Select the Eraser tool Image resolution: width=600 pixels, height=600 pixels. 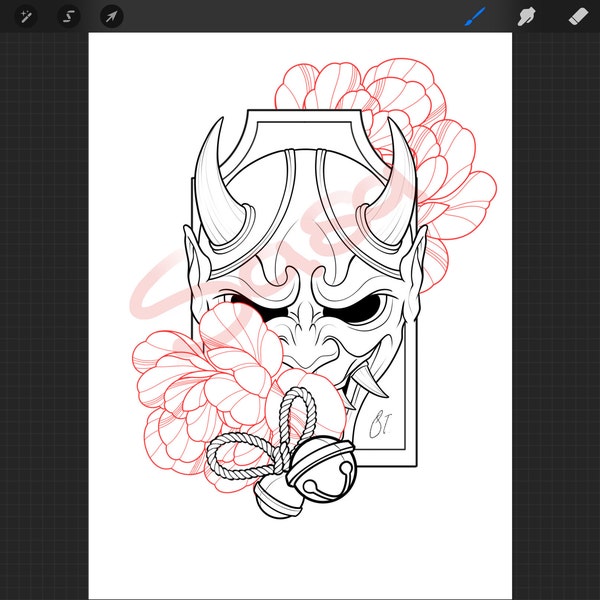pyautogui.click(x=578, y=17)
